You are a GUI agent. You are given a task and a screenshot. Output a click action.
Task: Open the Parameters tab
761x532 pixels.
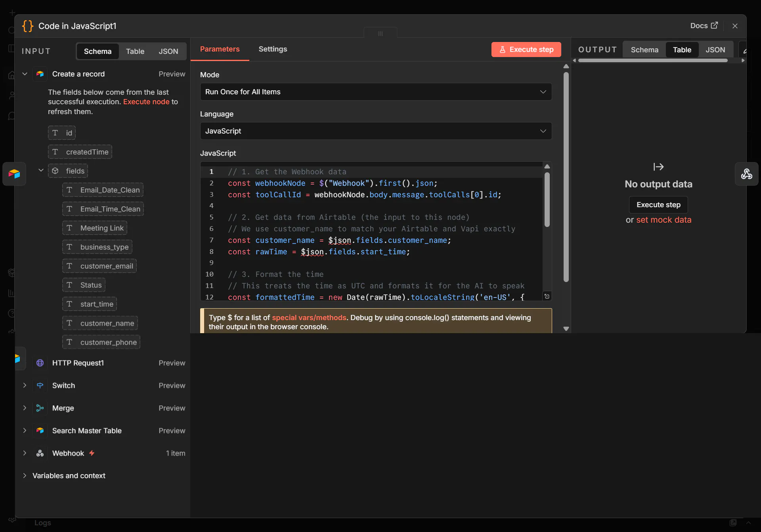point(220,49)
